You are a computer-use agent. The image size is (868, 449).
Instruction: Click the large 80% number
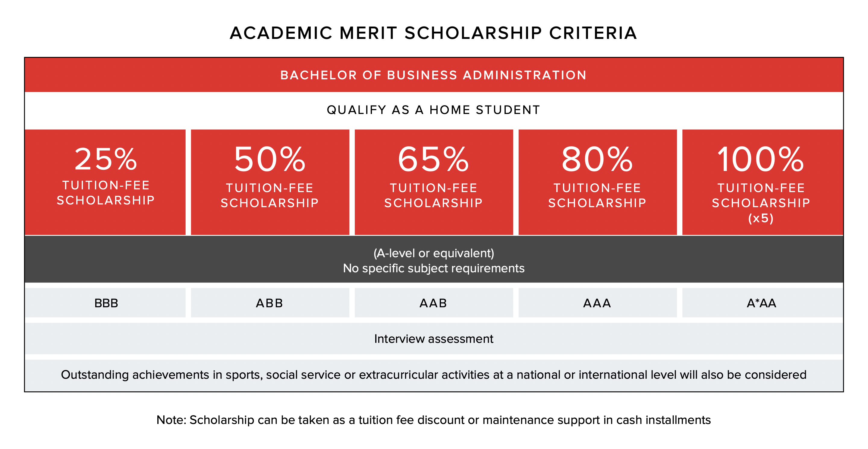point(597,159)
